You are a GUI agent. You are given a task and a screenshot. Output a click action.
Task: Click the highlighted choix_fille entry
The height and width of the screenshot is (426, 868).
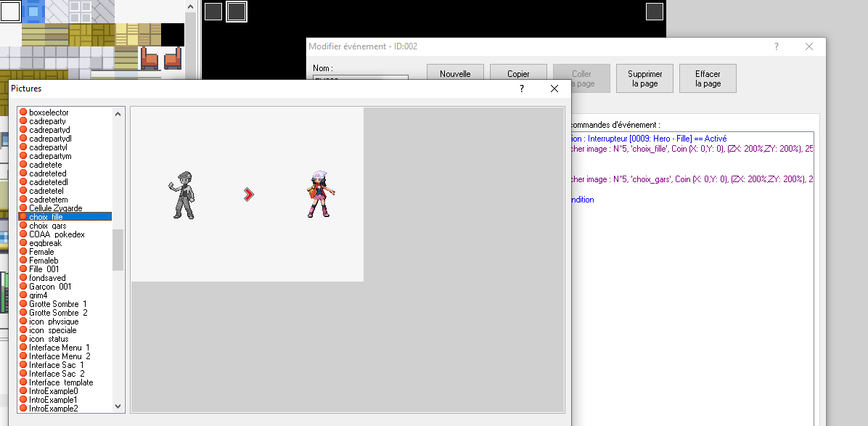65,217
